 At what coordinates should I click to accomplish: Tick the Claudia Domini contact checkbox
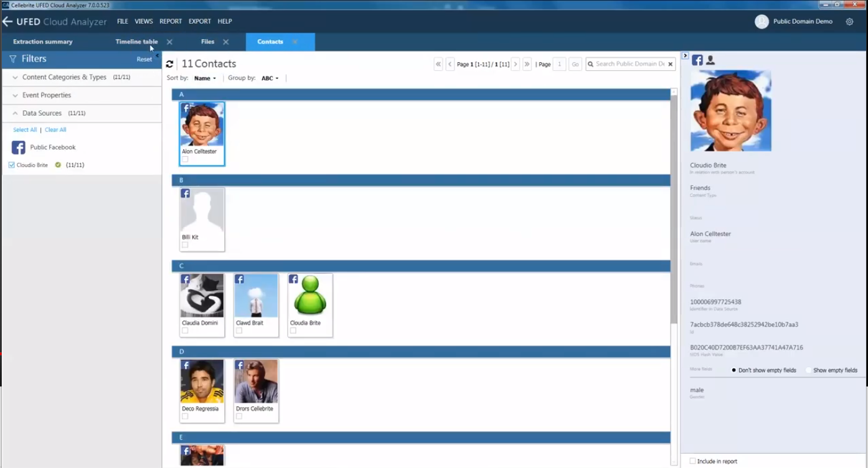point(185,331)
